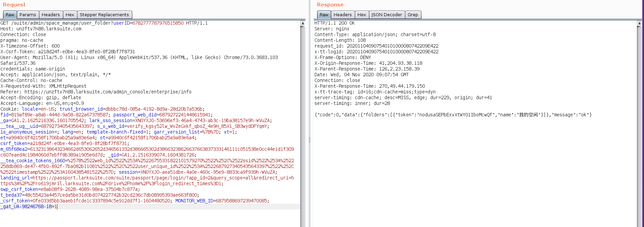Open the Request Headers tab
Image resolution: width=644 pixels, height=227 pixels.
tap(50, 15)
